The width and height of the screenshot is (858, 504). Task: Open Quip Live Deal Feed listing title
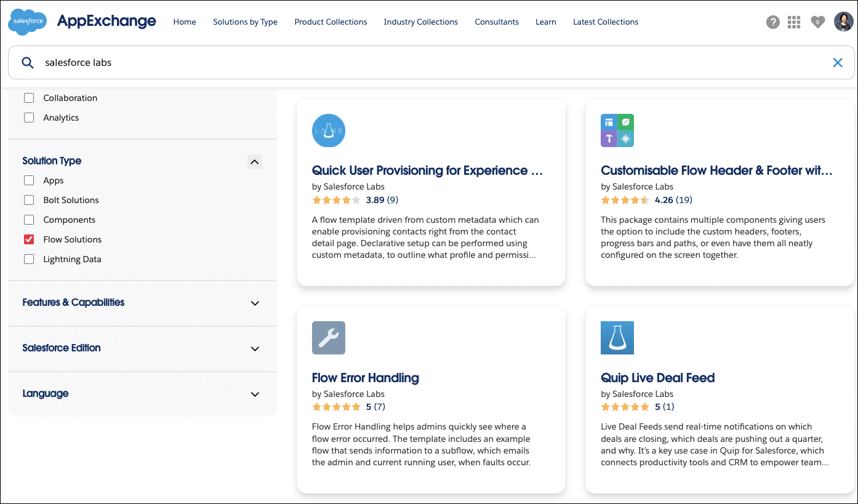(x=658, y=378)
